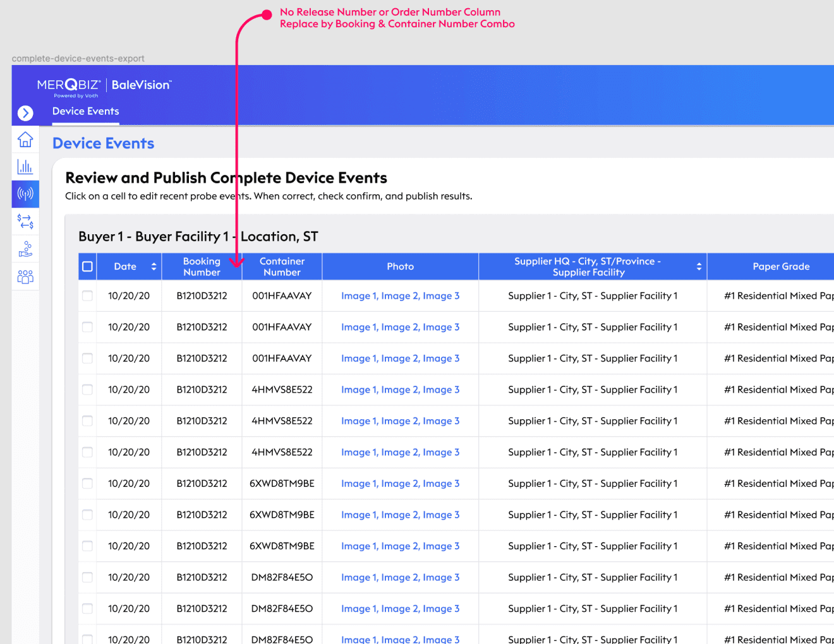The width and height of the screenshot is (834, 644).
Task: Open Image 3 in the third 4HMVS8E522 row
Action: click(441, 452)
